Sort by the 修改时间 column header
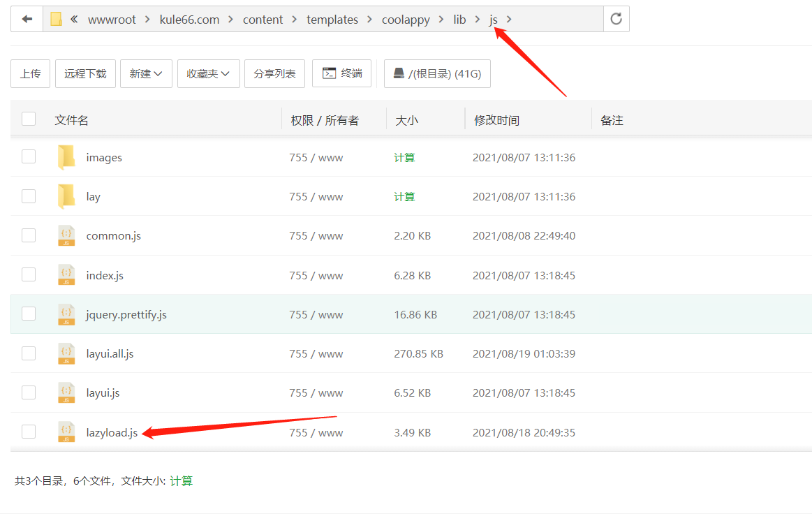The image size is (812, 514). (496, 120)
